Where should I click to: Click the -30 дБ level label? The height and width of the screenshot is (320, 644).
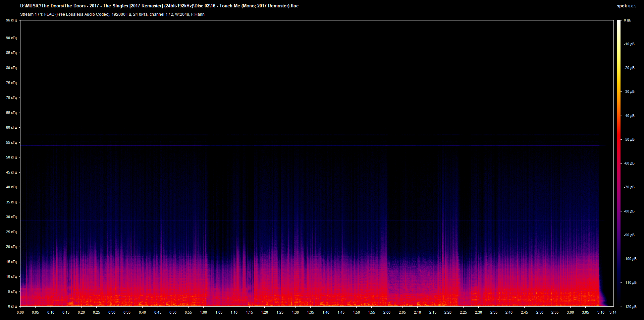[629, 92]
